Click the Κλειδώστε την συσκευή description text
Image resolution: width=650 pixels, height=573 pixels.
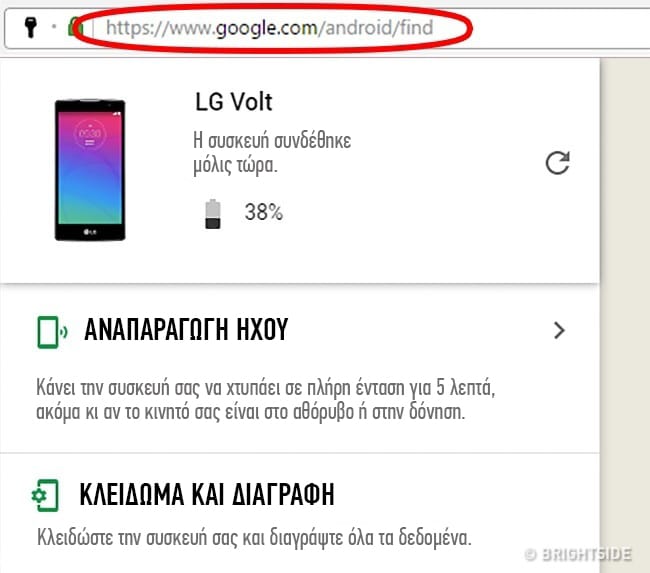(254, 537)
